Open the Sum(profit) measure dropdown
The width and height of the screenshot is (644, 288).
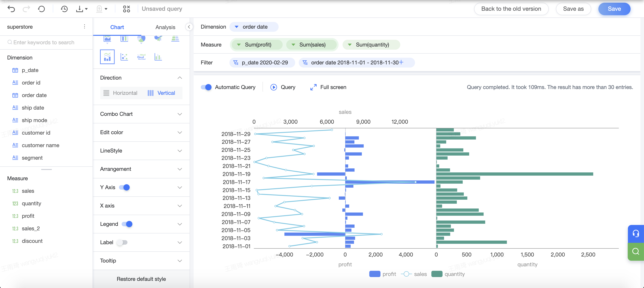pyautogui.click(x=239, y=45)
